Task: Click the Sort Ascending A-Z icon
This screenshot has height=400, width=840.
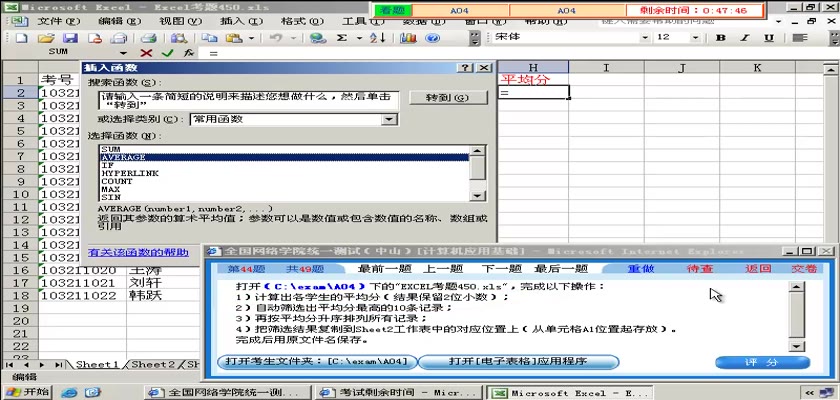Action: (x=378, y=38)
